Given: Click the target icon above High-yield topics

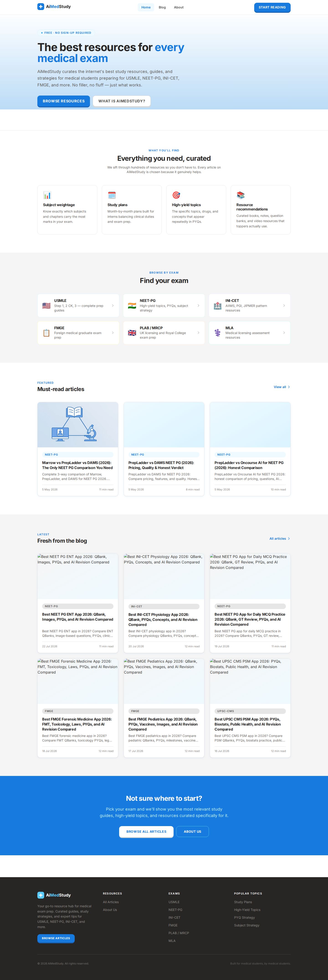Looking at the screenshot, I should (176, 195).
